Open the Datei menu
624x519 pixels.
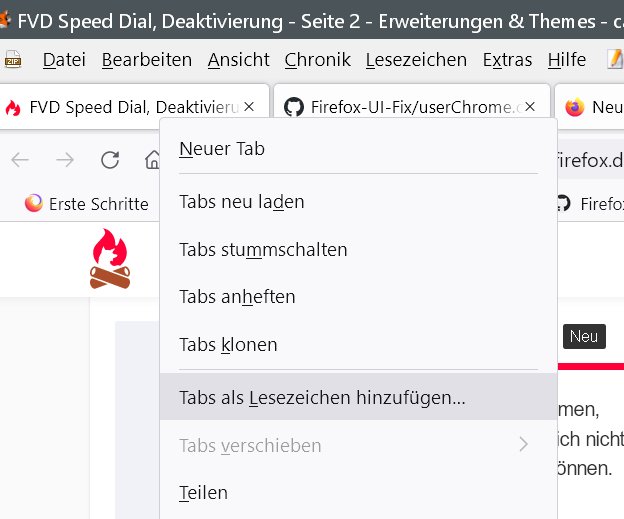[64, 60]
